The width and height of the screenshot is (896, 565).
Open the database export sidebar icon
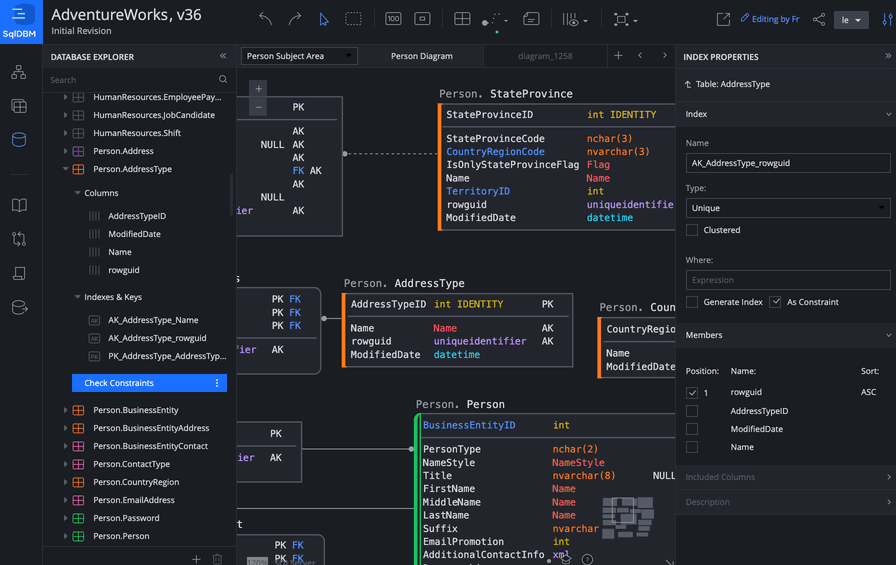[x=19, y=307]
